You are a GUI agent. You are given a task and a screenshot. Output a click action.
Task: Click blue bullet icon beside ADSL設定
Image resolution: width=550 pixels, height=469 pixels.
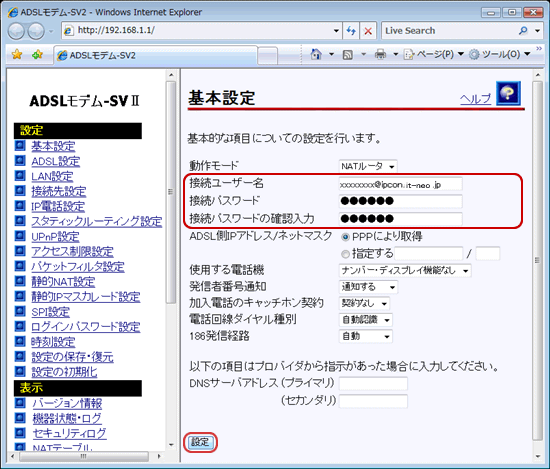(20, 160)
